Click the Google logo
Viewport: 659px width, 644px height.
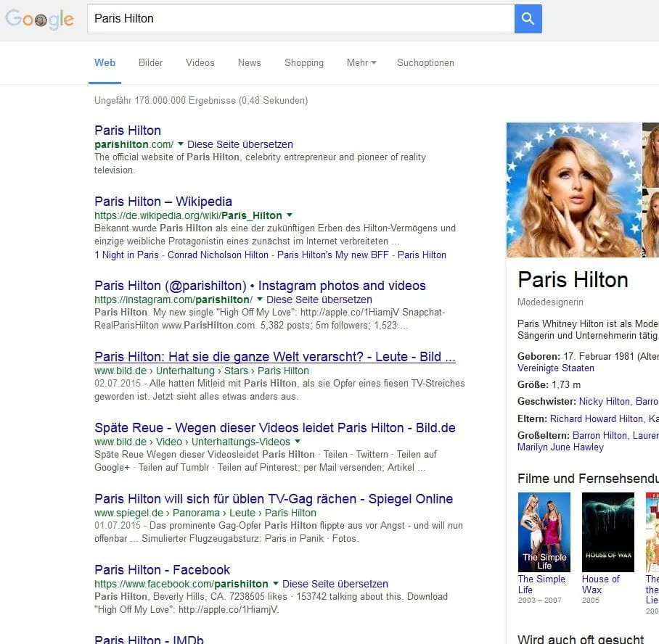[x=40, y=20]
